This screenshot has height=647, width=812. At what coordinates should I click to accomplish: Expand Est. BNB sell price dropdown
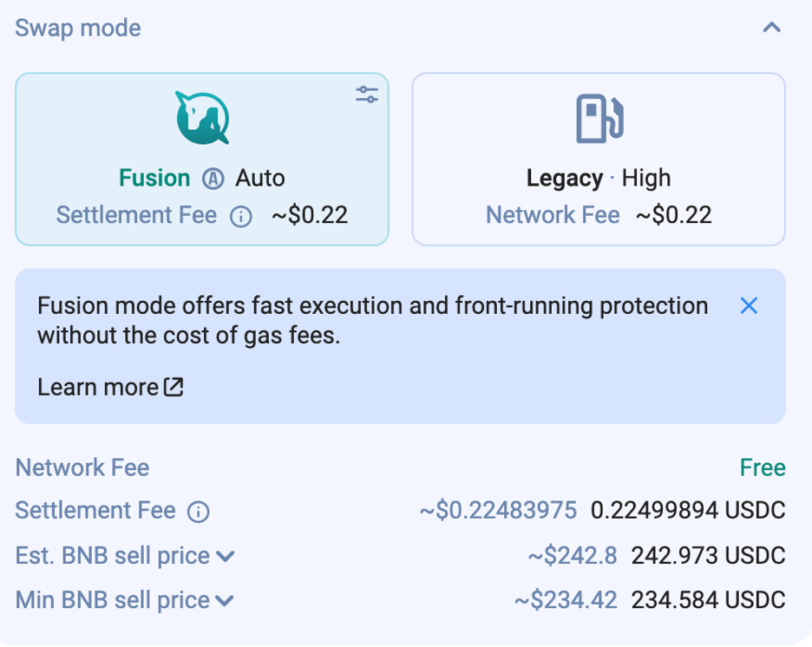[x=225, y=556]
